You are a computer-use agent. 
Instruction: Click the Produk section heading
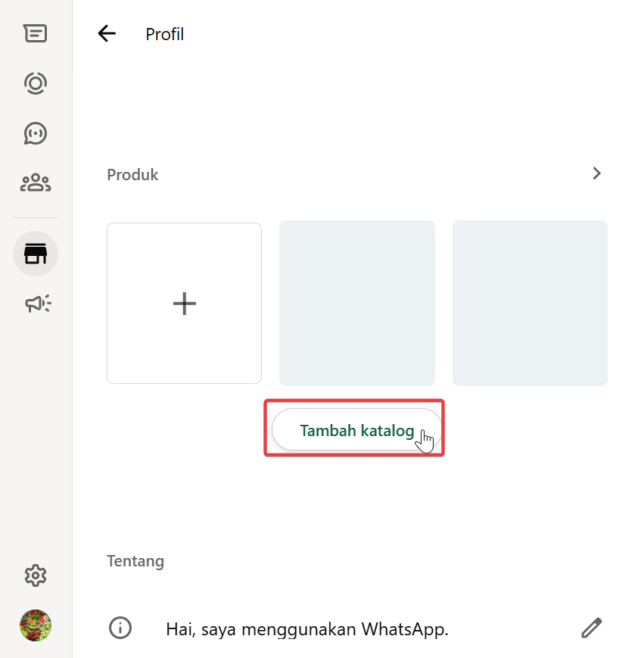[x=132, y=175]
